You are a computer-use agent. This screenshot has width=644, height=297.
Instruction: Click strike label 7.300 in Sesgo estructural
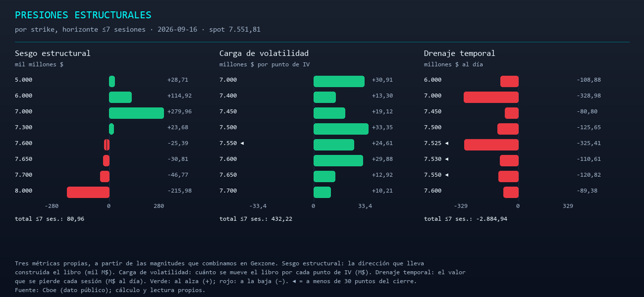(24, 128)
